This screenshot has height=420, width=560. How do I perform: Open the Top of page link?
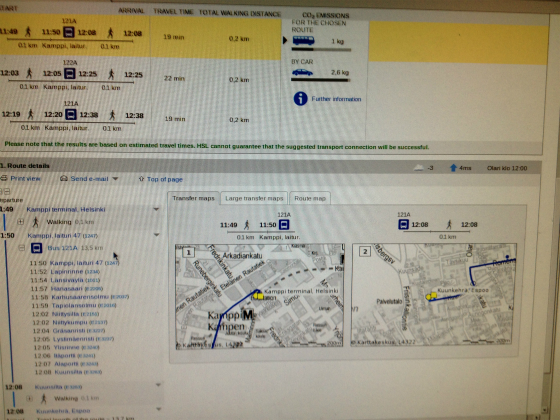click(x=165, y=179)
